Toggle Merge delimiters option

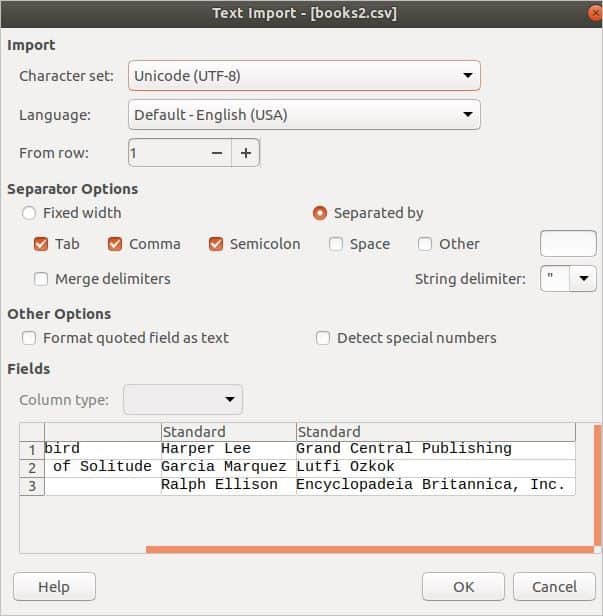coord(41,279)
